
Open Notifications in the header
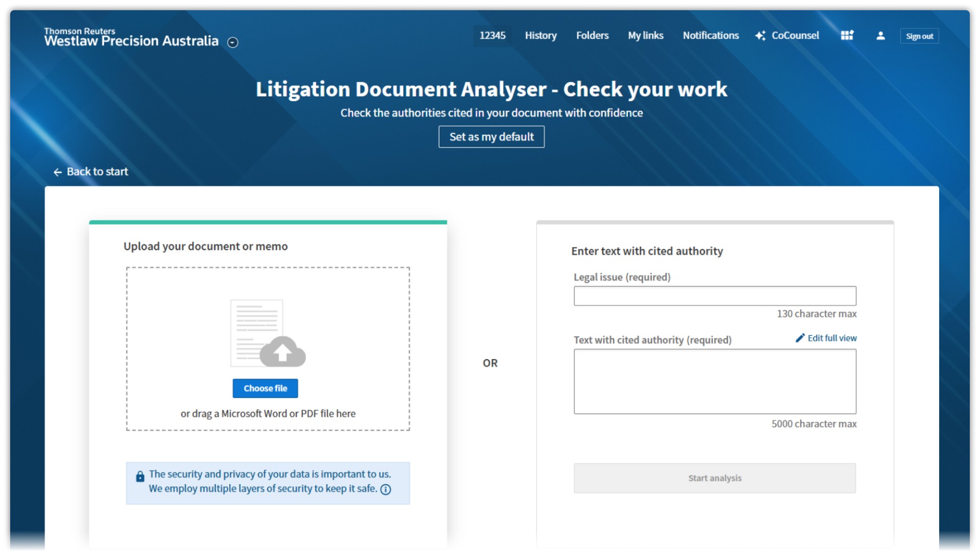tap(710, 36)
